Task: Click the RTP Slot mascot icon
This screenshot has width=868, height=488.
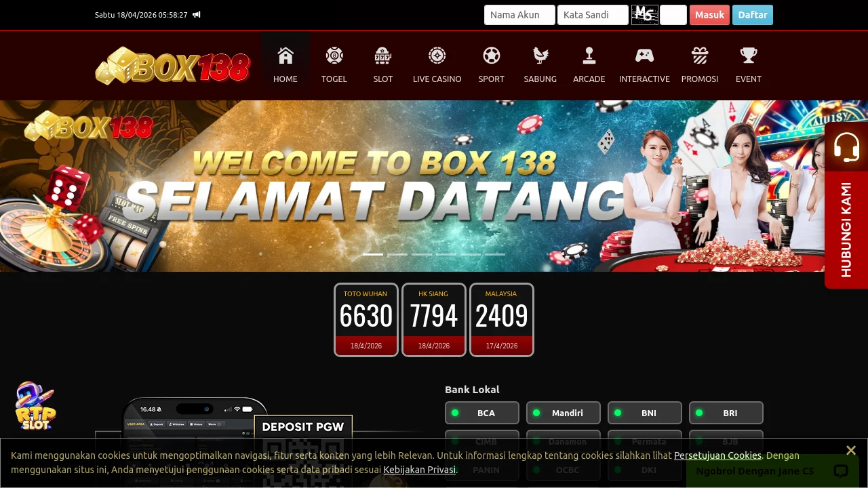Action: click(x=35, y=406)
